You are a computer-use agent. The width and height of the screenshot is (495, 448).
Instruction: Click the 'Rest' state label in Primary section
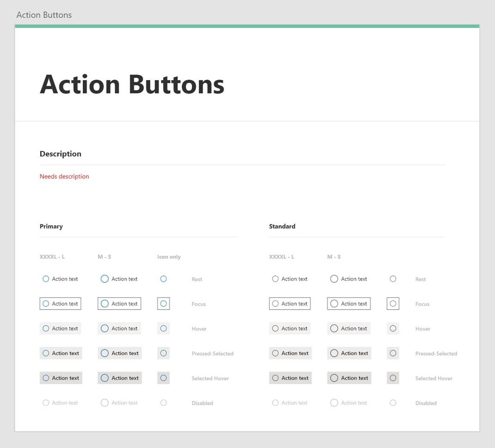click(x=197, y=279)
